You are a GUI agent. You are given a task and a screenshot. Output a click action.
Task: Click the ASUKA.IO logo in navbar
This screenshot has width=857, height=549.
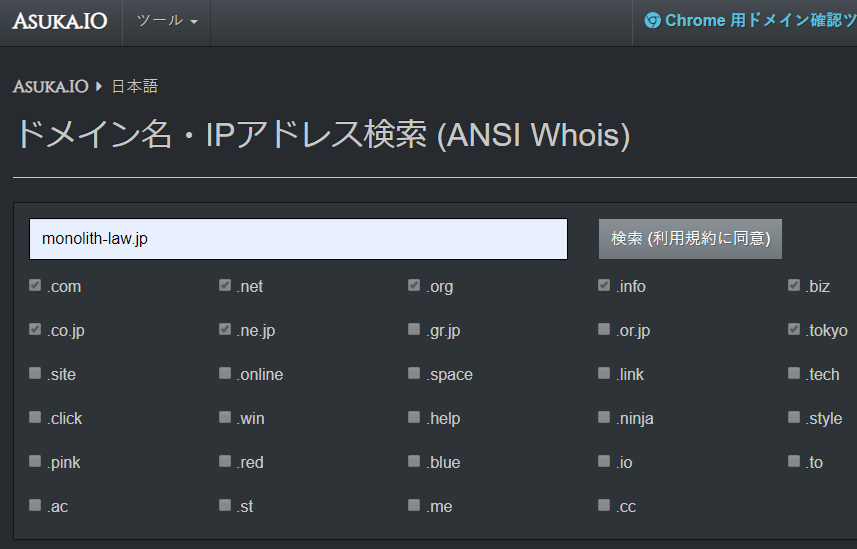[60, 21]
